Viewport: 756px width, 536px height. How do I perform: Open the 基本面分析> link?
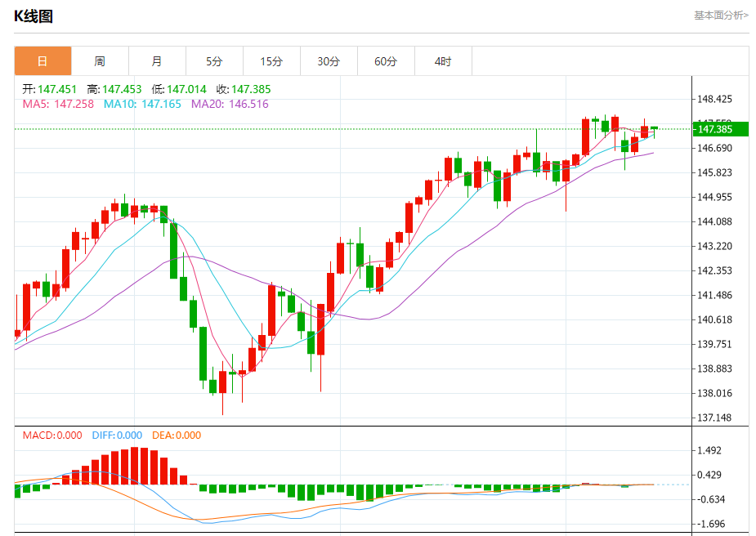pyautogui.click(x=721, y=16)
